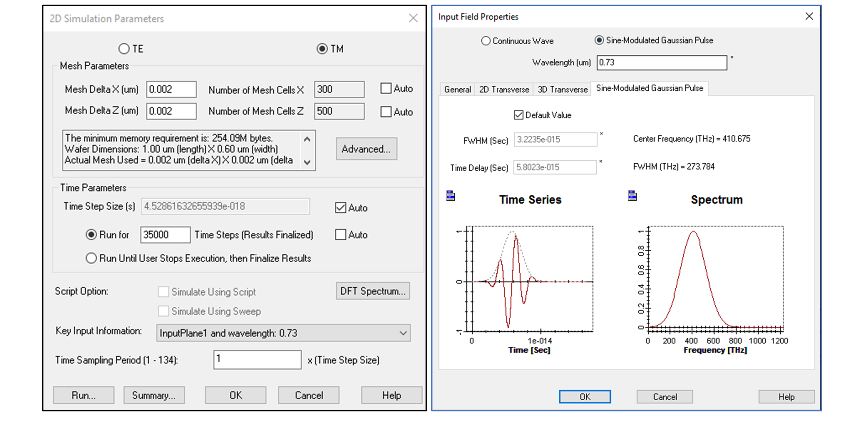Click the Time Step Size field
The height and width of the screenshot is (431, 868).
click(226, 206)
